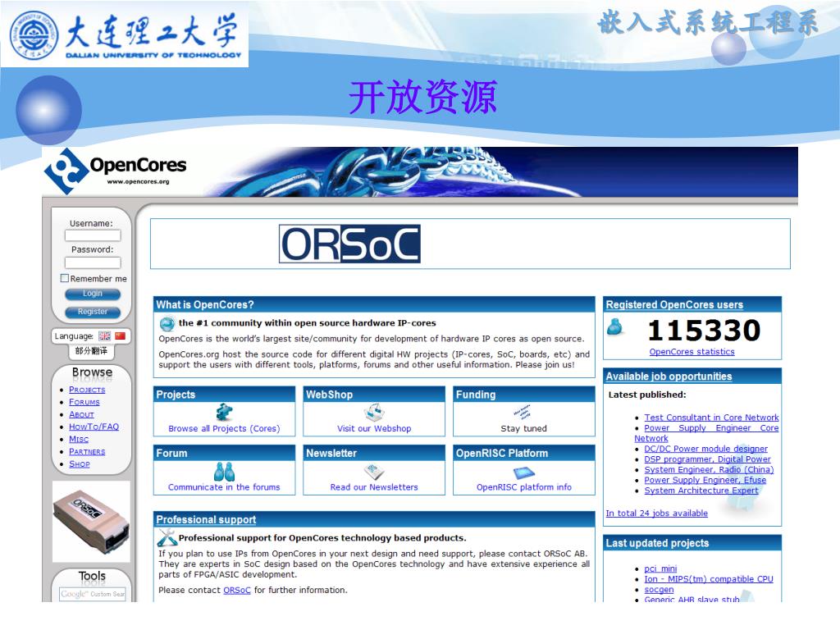Image resolution: width=840 pixels, height=630 pixels.
Task: Open System Architecture Expert job
Action: (701, 491)
